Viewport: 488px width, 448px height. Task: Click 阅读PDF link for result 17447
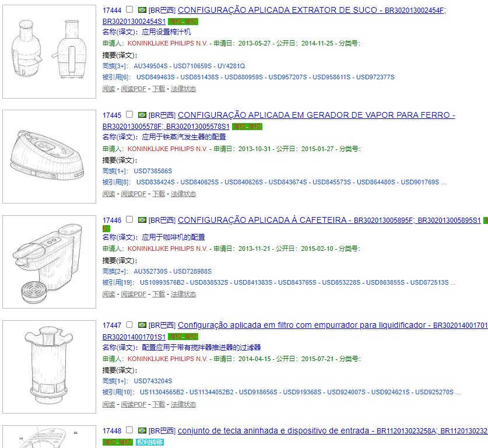click(x=134, y=404)
